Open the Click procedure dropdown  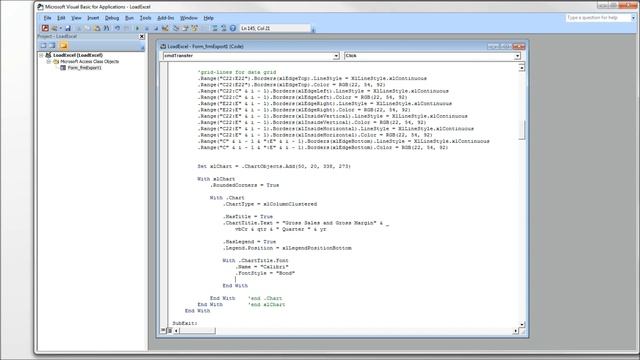(x=517, y=56)
